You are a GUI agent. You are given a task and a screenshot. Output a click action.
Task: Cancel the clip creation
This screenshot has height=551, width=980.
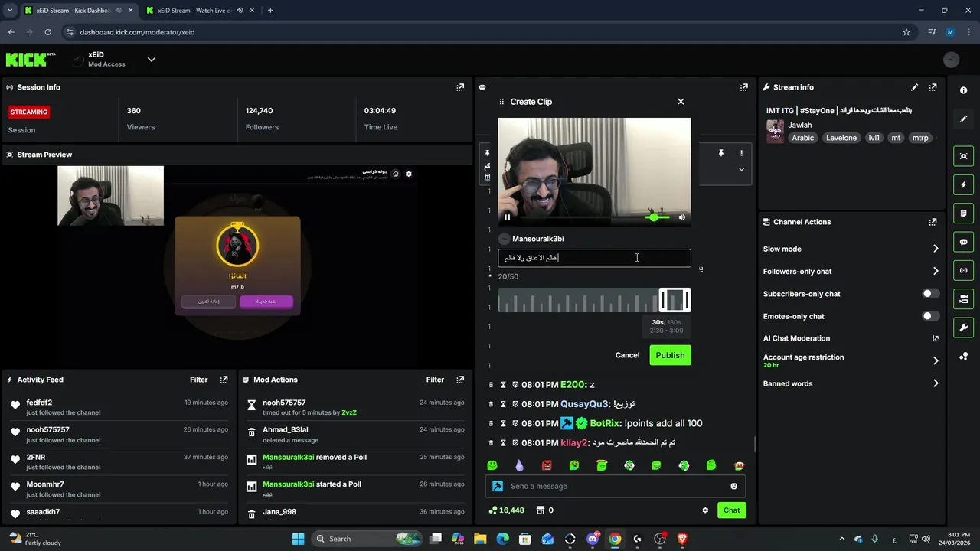[x=627, y=355]
